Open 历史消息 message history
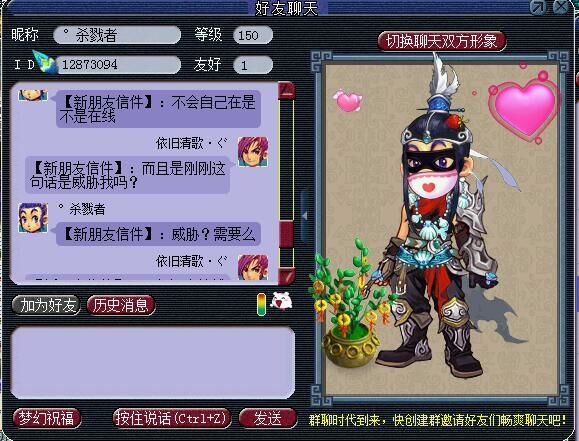Viewport: 579px width, 441px height. (x=121, y=305)
